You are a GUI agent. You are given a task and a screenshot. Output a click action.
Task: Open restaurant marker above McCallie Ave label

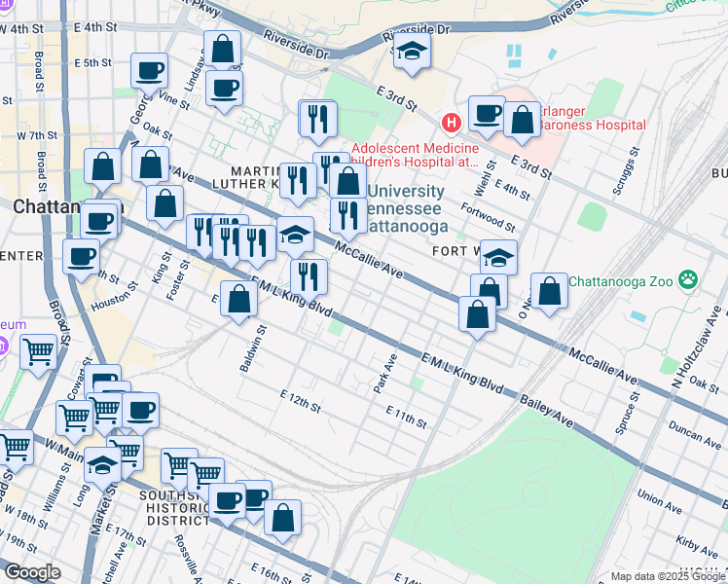(x=348, y=216)
